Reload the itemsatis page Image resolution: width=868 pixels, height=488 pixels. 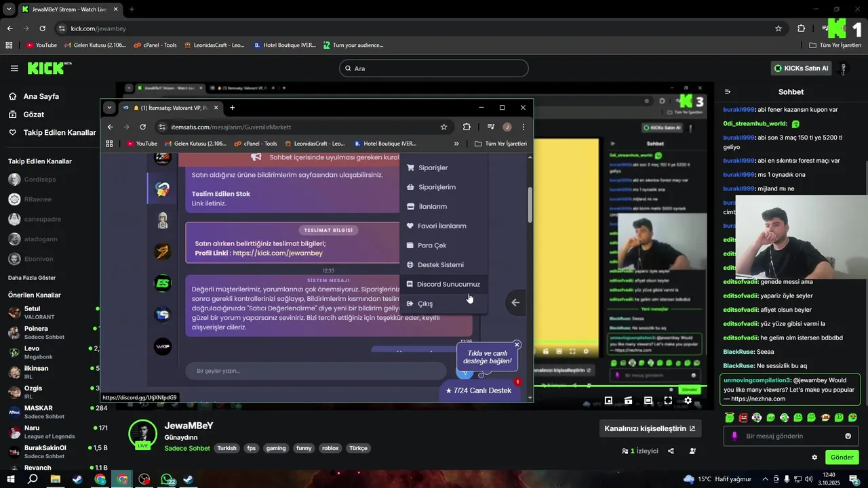tap(142, 127)
